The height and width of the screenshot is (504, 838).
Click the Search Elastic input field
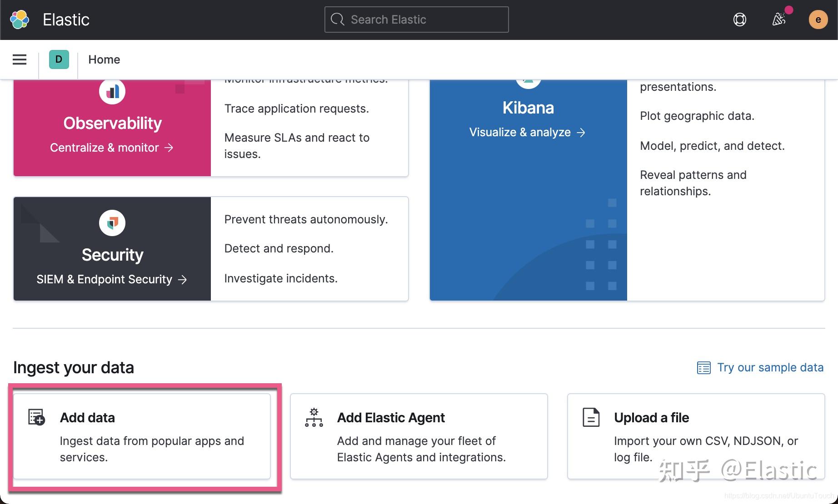416,20
